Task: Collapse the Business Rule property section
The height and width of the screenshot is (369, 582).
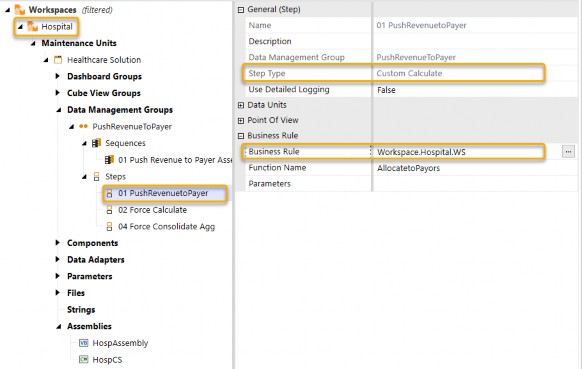Action: pyautogui.click(x=241, y=136)
